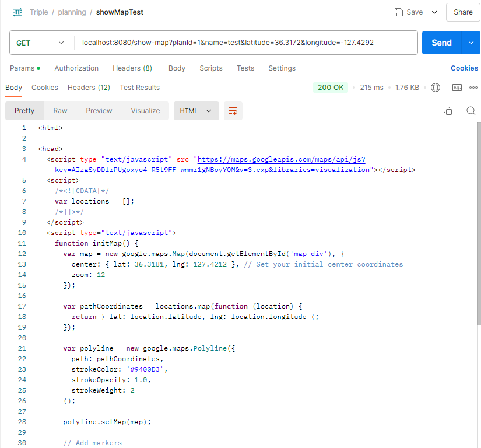Image resolution: width=481 pixels, height=448 pixels.
Task: Click the 'strokeWeight: 2' line
Action: [x=103, y=390]
